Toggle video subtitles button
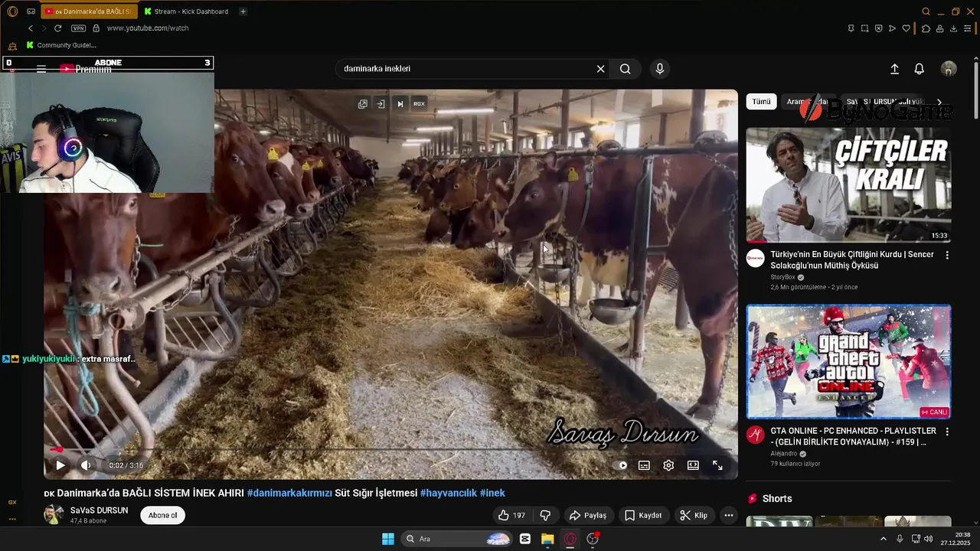 click(x=645, y=465)
